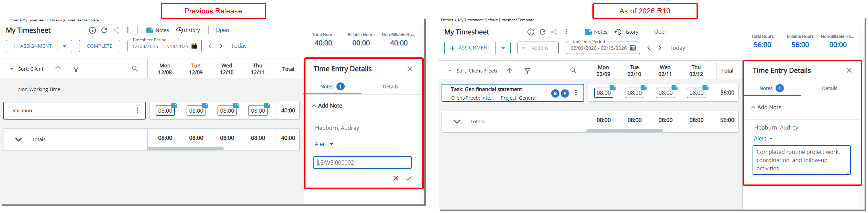
Task: Open the Alert dropdown in Time Entry Details
Action: click(x=323, y=144)
